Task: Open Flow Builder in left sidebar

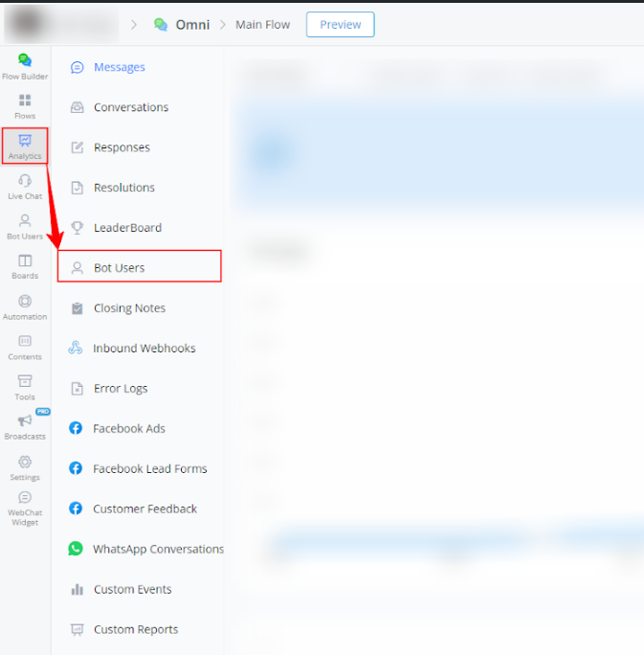Action: 25,66
